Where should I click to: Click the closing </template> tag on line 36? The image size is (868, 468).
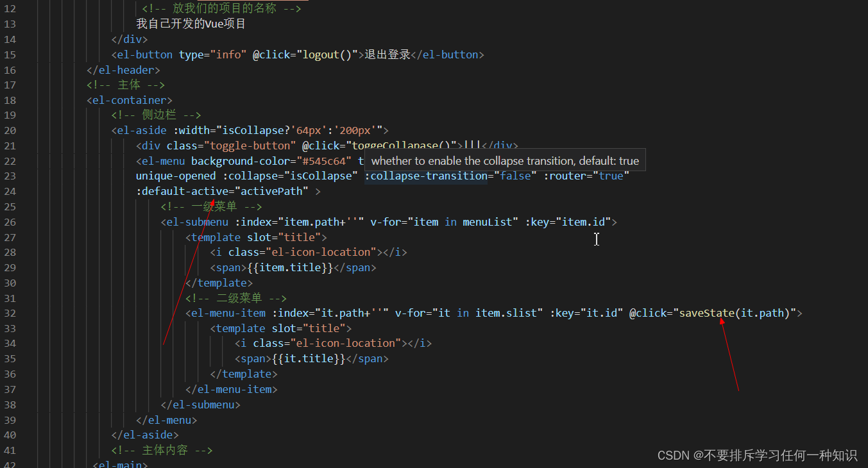click(x=244, y=374)
